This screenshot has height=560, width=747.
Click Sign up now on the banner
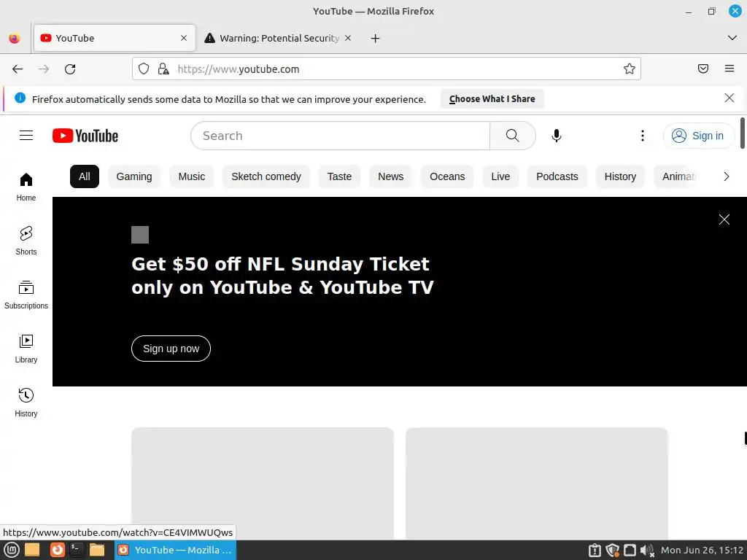tap(171, 349)
